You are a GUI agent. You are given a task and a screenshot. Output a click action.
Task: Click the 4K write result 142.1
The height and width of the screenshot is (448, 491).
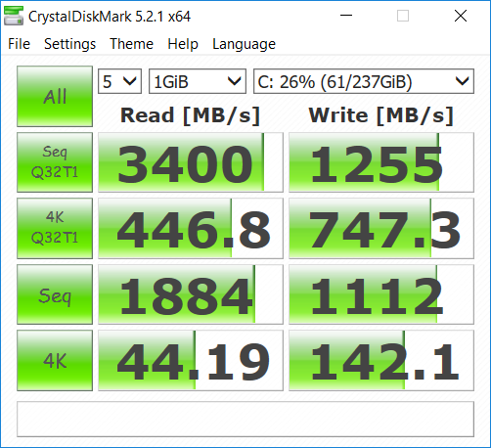tap(381, 361)
